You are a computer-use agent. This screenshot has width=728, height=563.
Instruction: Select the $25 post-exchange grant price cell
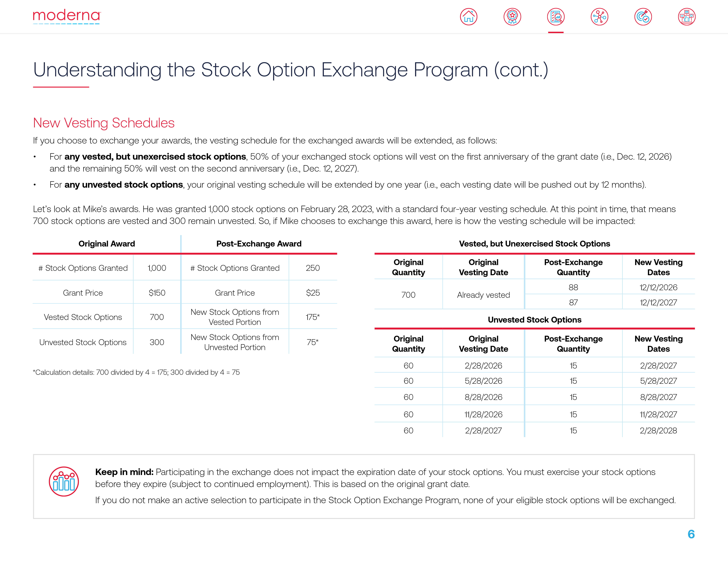313,293
